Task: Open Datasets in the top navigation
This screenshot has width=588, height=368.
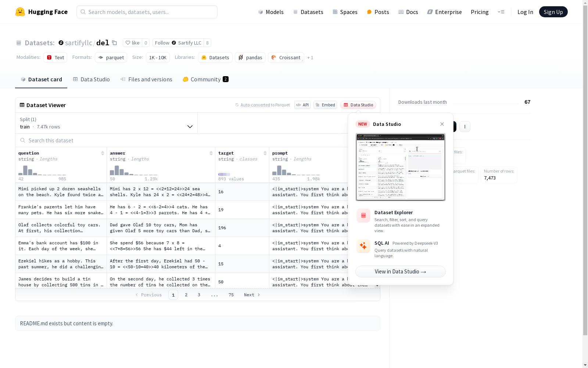Action: [308, 12]
